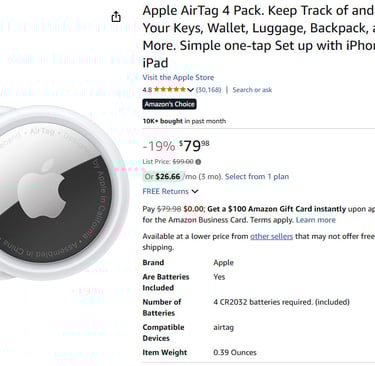Click the -19% discount label
Screen dimensions: 375x366
point(159,146)
